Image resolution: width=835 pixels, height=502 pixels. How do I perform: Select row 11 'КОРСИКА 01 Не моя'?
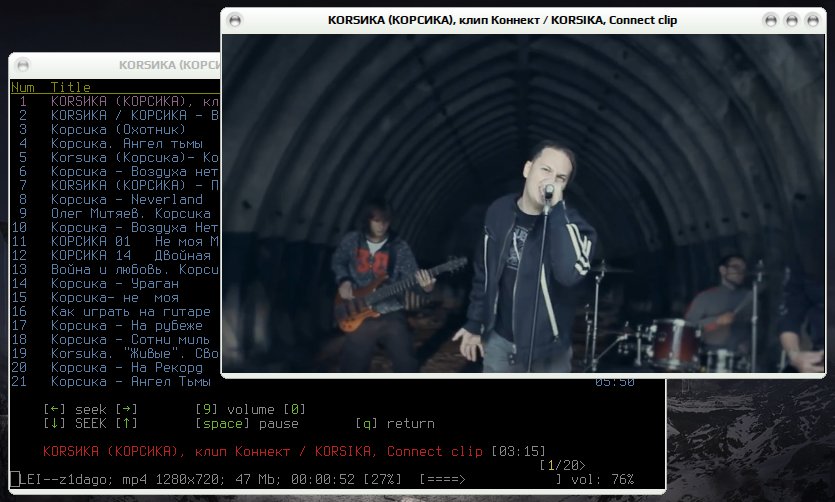(x=115, y=241)
